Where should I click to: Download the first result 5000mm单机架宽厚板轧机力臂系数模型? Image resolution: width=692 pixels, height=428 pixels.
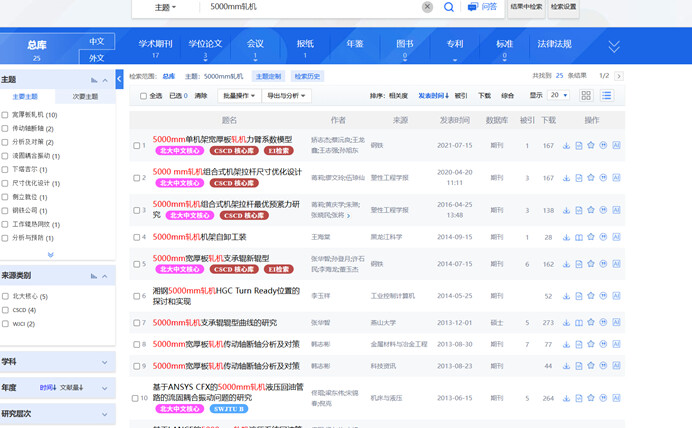point(566,146)
